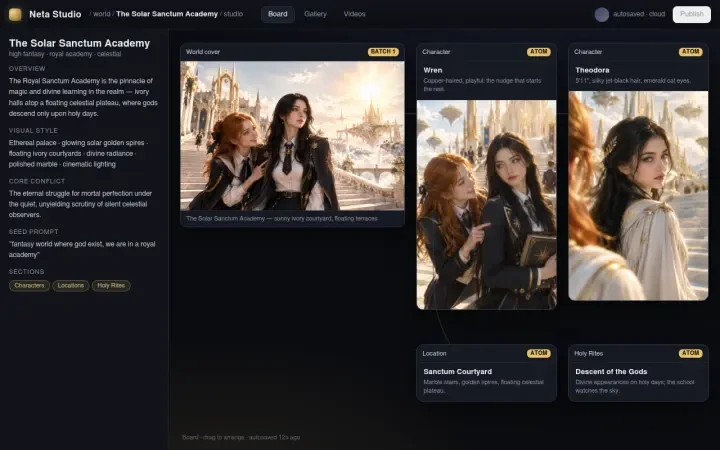The image size is (720, 450).
Task: Switch to the Board tab
Action: (278, 14)
